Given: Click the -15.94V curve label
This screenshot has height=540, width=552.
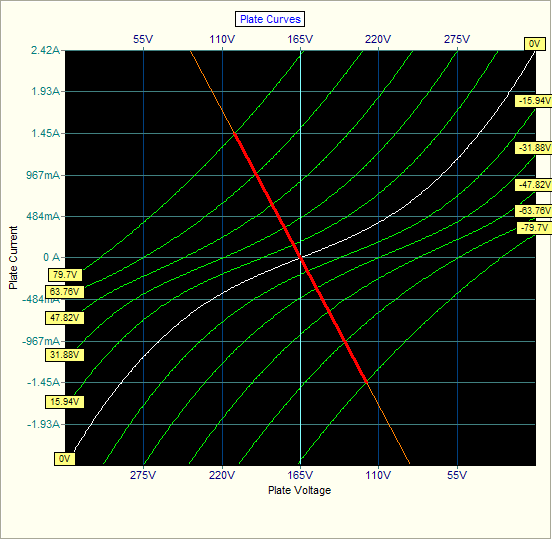Looking at the screenshot, I should [533, 101].
